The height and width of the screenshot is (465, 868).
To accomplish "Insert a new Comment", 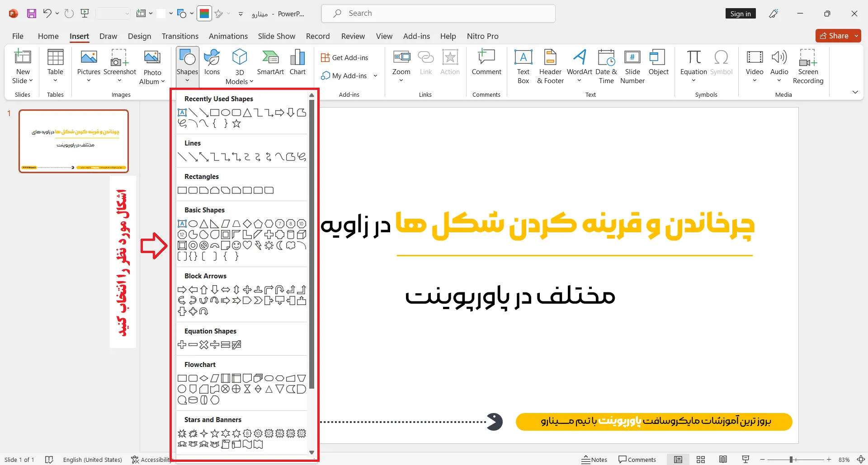I will [486, 63].
